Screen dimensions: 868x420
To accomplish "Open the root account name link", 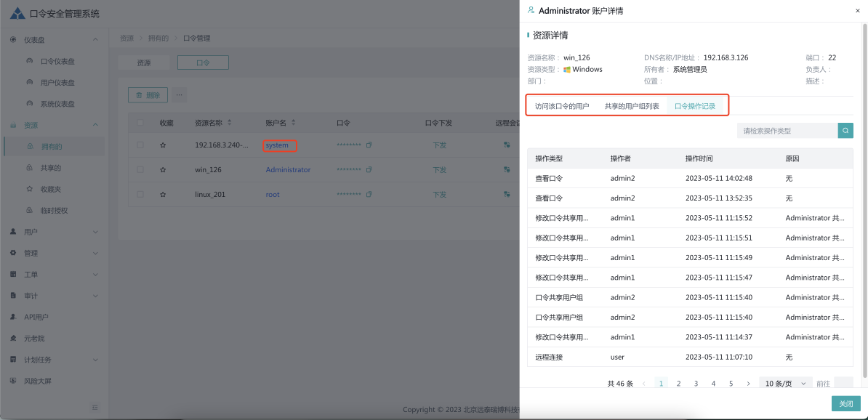I will point(273,195).
